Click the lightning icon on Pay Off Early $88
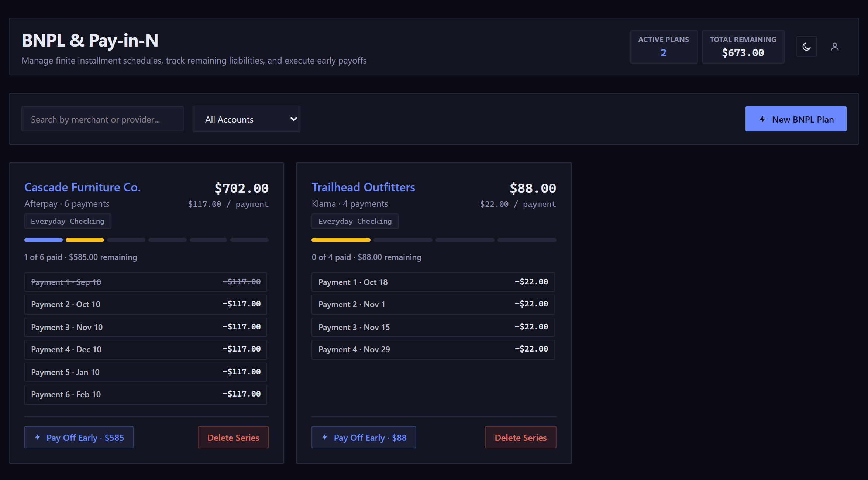868x480 pixels. coord(325,437)
